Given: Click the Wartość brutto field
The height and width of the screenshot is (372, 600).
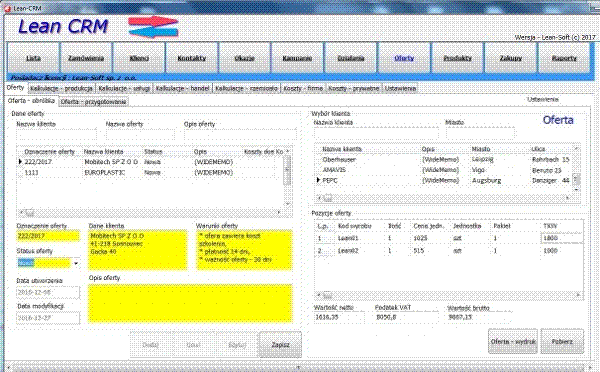Looking at the screenshot, I should pos(479,317).
